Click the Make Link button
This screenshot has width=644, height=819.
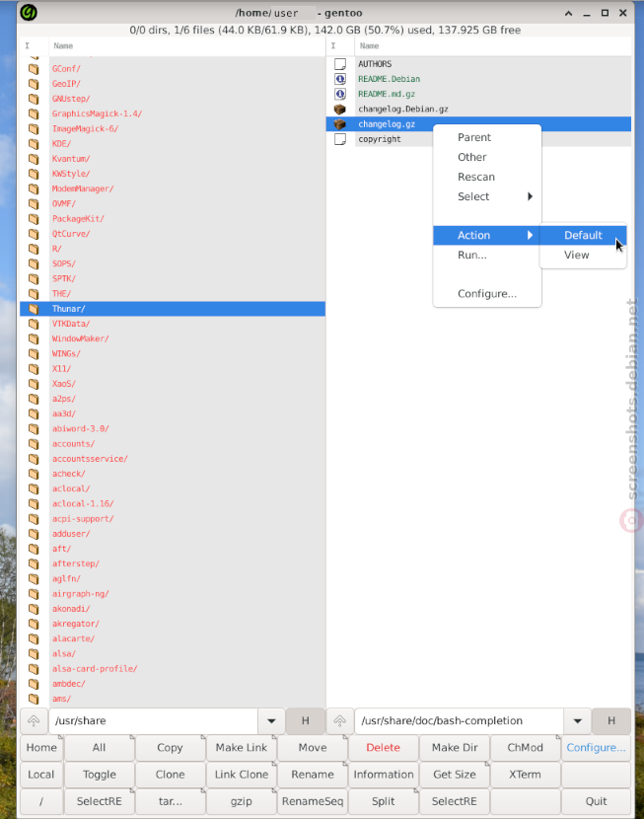click(x=241, y=747)
